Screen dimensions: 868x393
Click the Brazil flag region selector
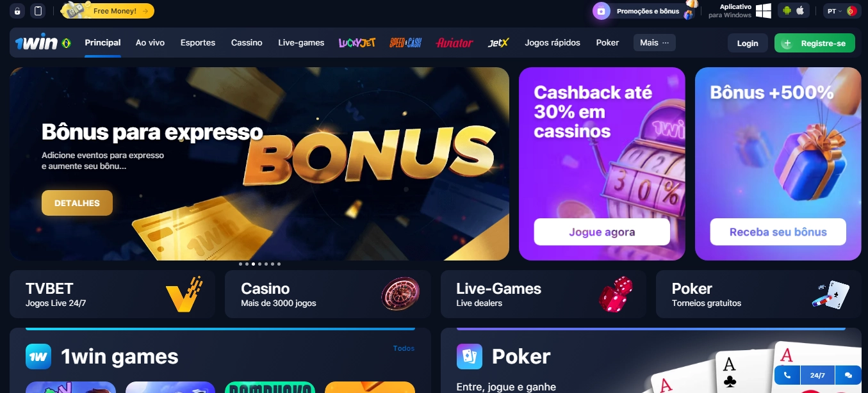66,43
